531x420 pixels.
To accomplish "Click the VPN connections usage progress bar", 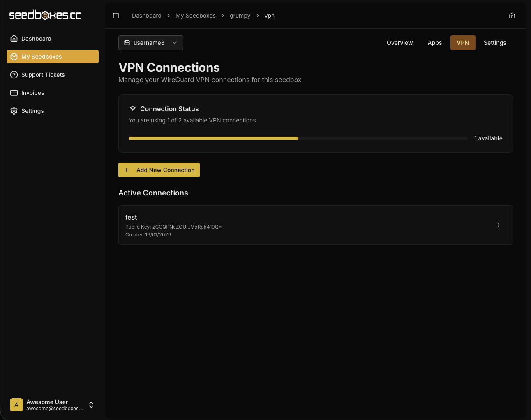I will click(298, 138).
